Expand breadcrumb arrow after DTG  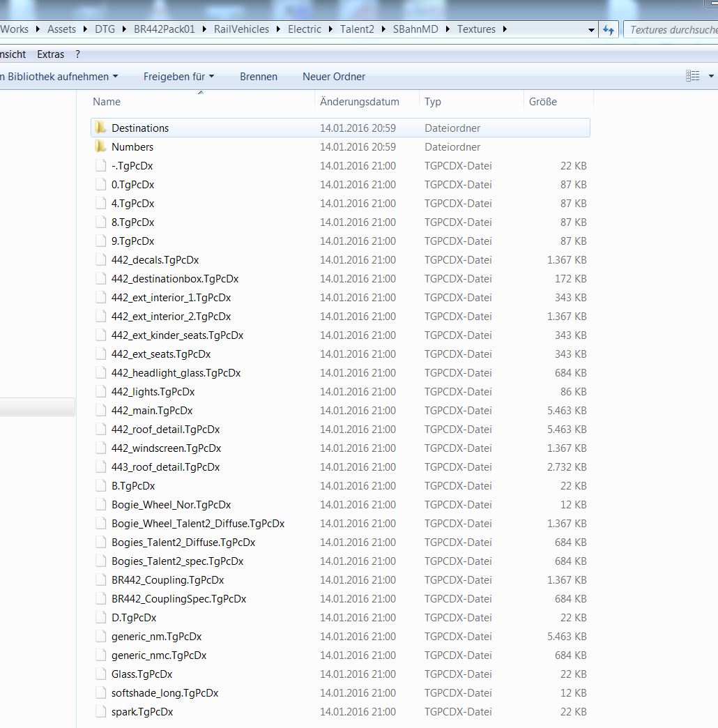point(124,29)
